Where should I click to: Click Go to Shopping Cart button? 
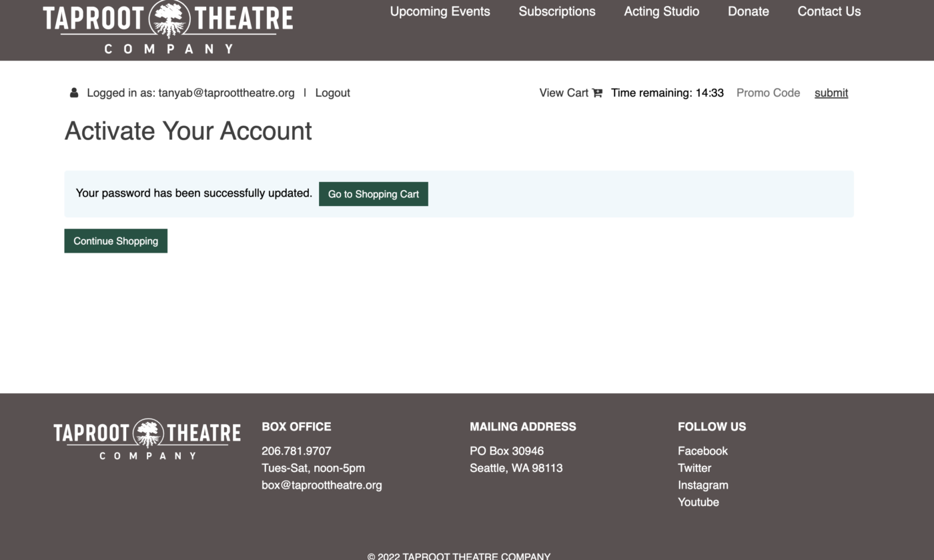[x=374, y=194]
